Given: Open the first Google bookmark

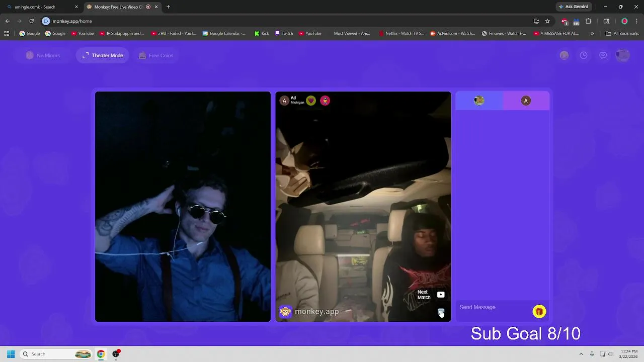Looking at the screenshot, I should (30, 34).
